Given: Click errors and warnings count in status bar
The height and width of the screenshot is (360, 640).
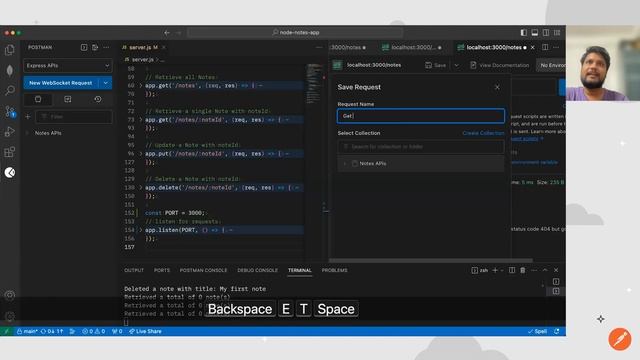Looking at the screenshot, I should (93, 331).
